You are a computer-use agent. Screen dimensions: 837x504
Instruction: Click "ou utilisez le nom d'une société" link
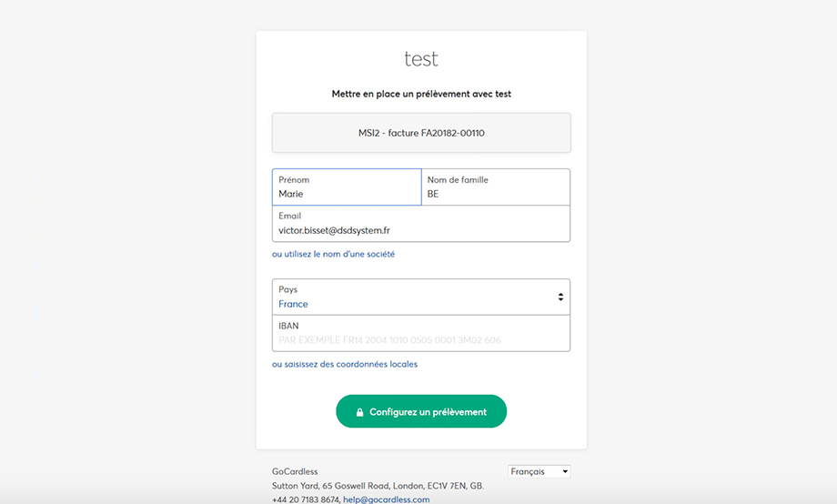[x=333, y=255]
